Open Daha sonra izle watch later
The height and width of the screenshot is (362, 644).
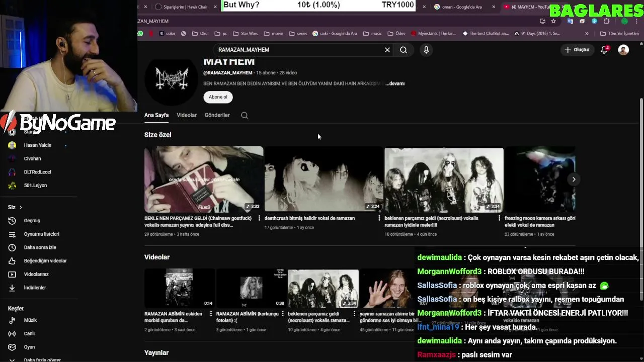40,247
